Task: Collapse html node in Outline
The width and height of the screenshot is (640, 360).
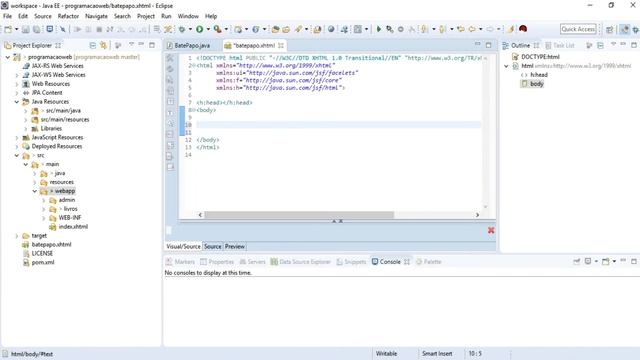Action: (x=507, y=66)
